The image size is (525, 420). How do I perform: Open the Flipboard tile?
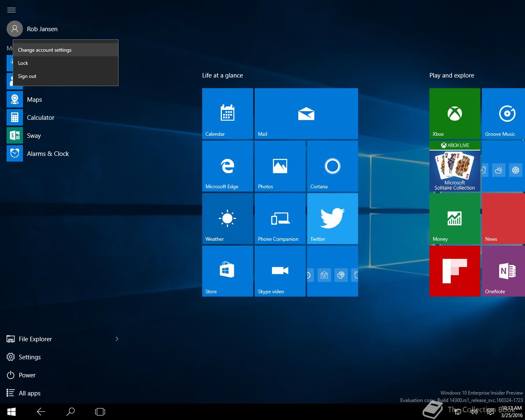[455, 271]
